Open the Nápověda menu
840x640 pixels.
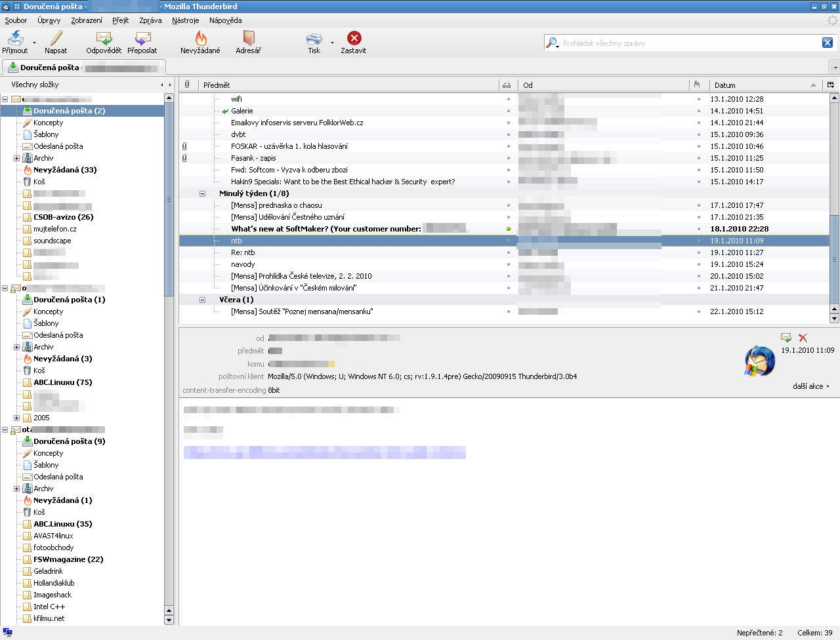coord(226,20)
